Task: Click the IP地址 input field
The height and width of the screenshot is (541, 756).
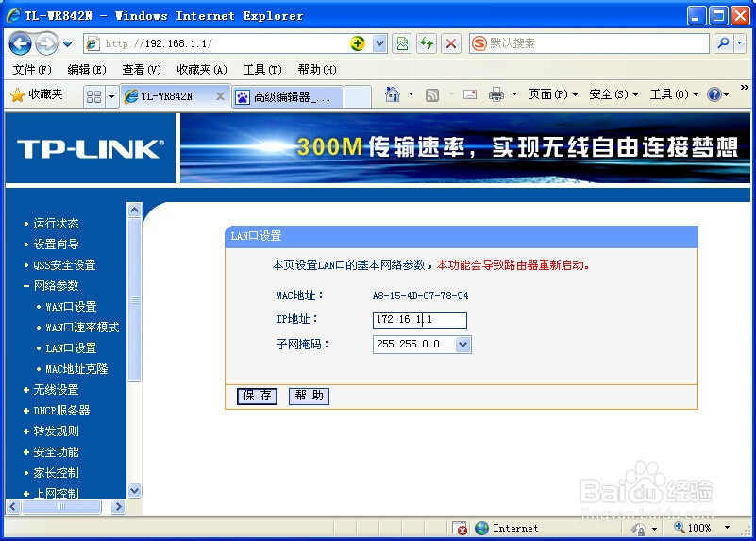Action: pyautogui.click(x=419, y=320)
